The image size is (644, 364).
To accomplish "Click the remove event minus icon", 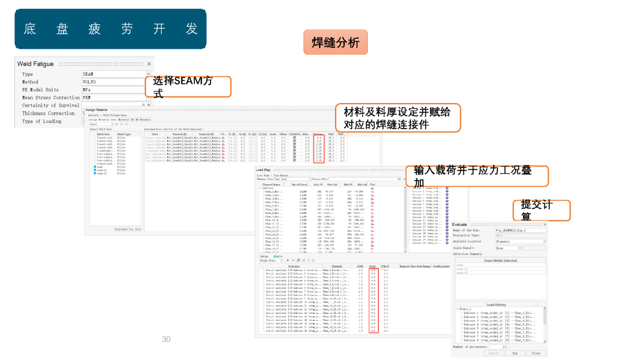I will coord(293,260).
